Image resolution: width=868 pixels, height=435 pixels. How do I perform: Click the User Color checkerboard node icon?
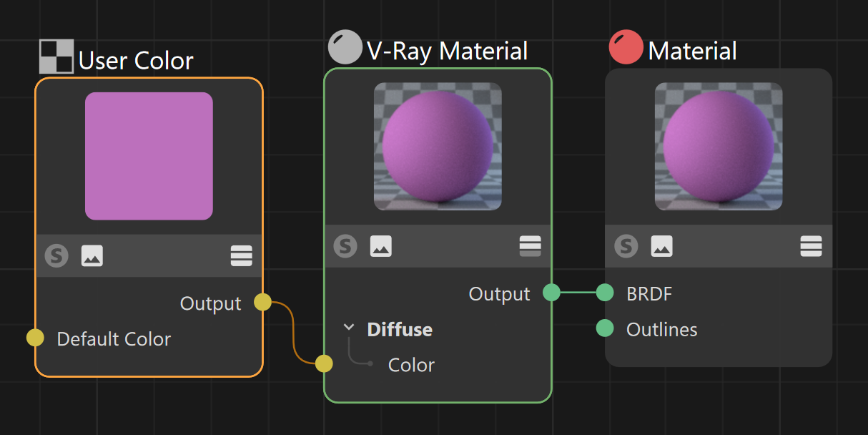(56, 57)
